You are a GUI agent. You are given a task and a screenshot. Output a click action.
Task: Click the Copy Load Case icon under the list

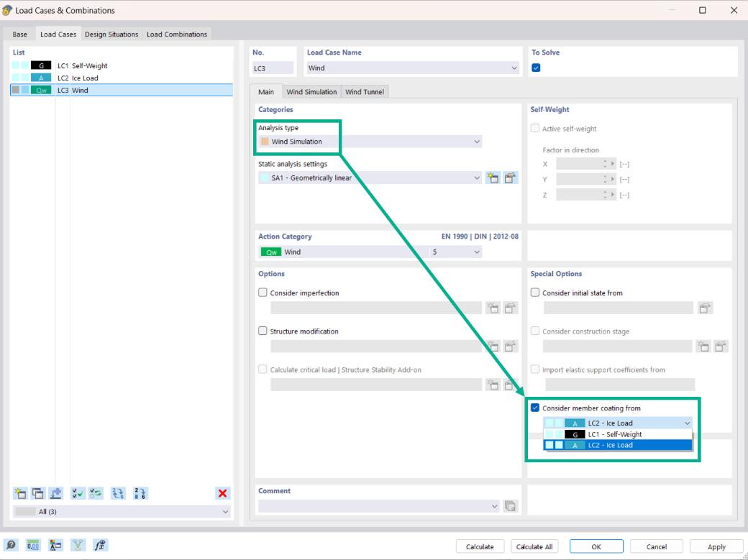click(x=37, y=492)
